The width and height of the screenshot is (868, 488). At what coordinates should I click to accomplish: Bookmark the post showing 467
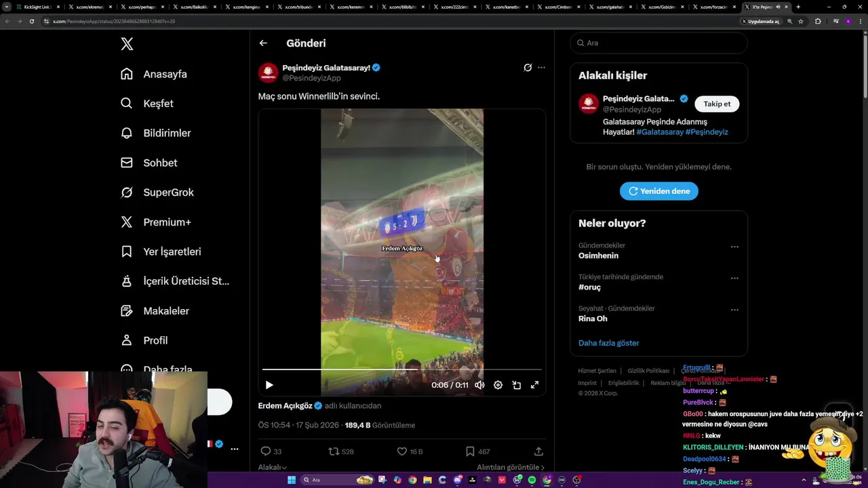click(470, 451)
